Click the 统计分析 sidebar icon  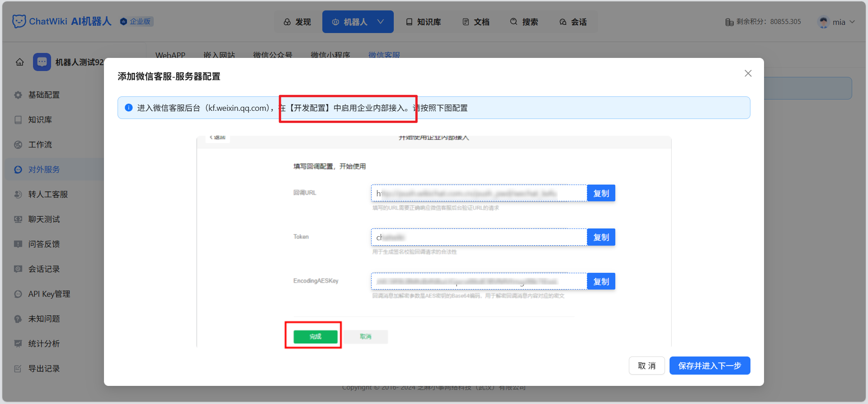(x=18, y=344)
